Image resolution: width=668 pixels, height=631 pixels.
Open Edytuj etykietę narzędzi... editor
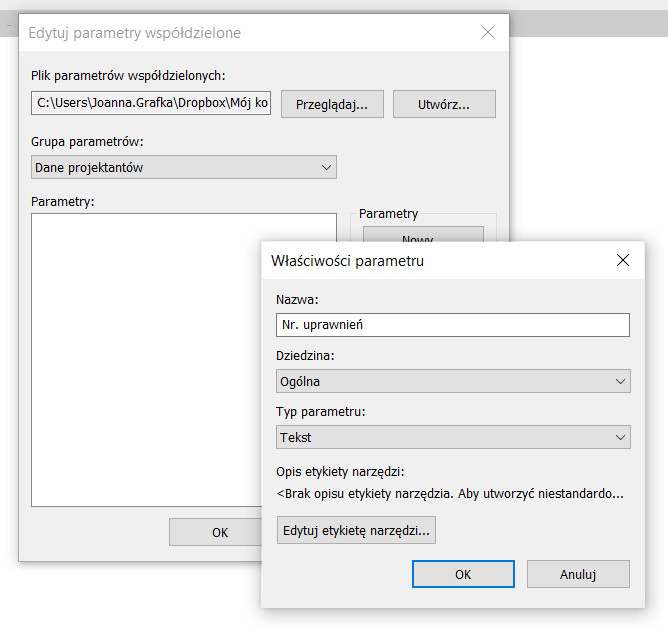pos(356,531)
